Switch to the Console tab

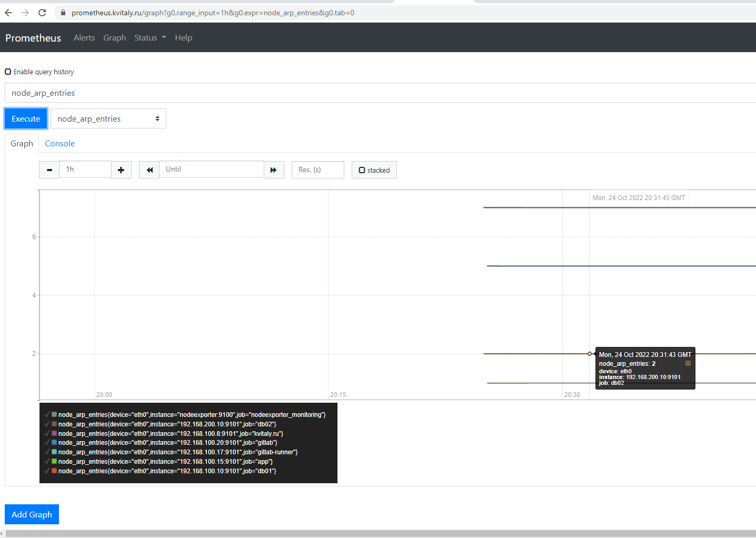(x=59, y=143)
